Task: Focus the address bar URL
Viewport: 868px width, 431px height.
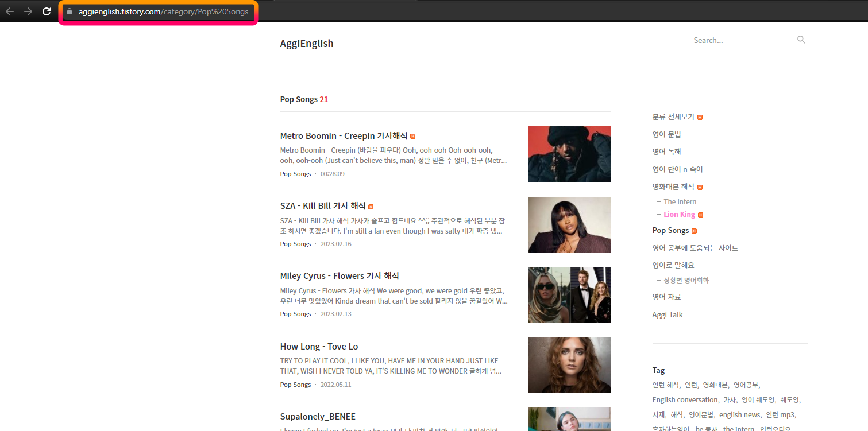Action: pos(163,11)
